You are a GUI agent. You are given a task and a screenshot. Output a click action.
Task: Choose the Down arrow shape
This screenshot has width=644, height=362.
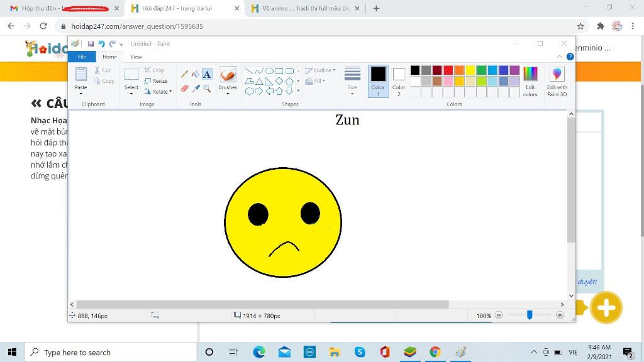pos(289,90)
